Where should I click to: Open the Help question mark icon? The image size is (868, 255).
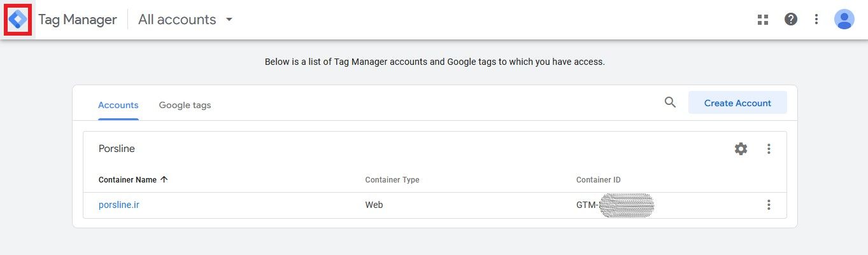pyautogui.click(x=791, y=20)
